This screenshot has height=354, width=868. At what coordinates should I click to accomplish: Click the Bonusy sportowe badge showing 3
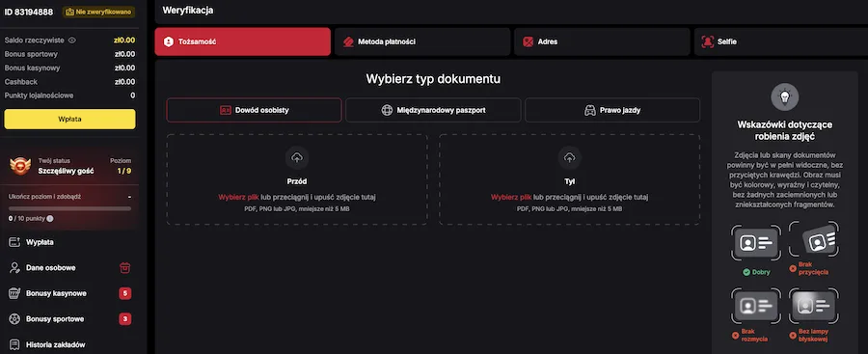pos(125,319)
